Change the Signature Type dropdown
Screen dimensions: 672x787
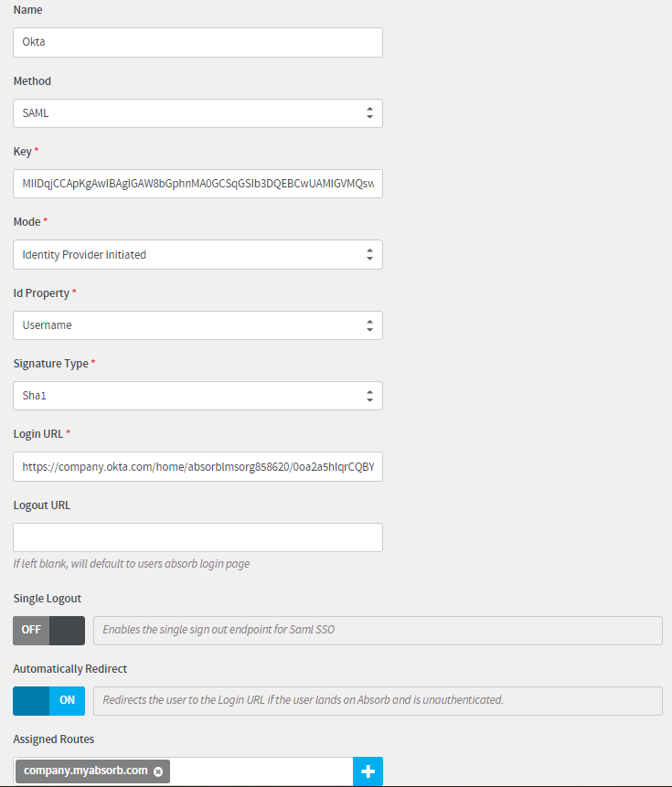tap(197, 396)
